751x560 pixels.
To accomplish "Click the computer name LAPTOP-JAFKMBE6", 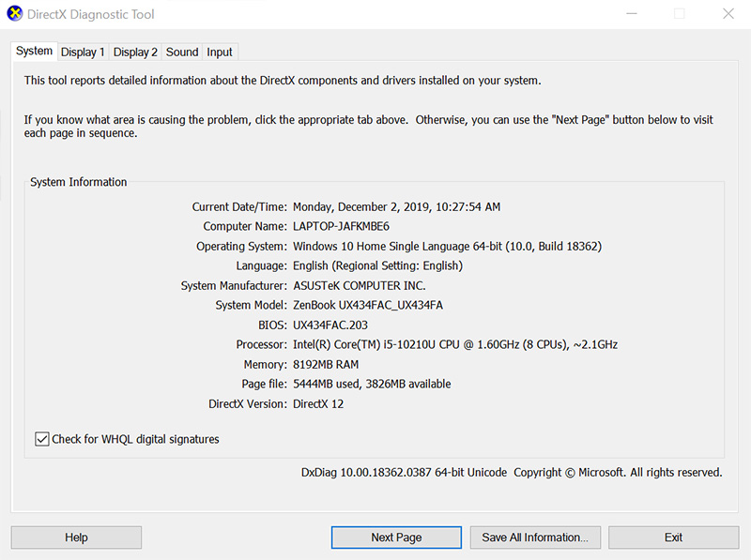I will (x=341, y=227).
